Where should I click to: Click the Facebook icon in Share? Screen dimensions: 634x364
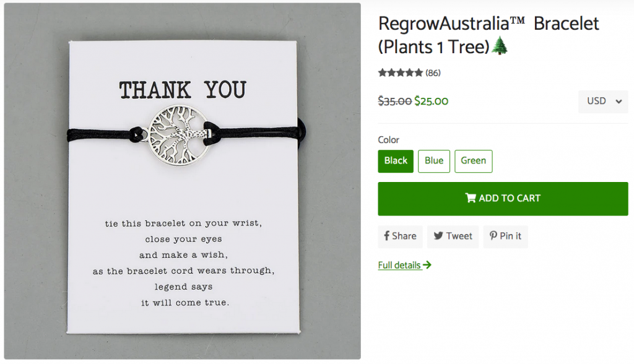[x=386, y=236]
